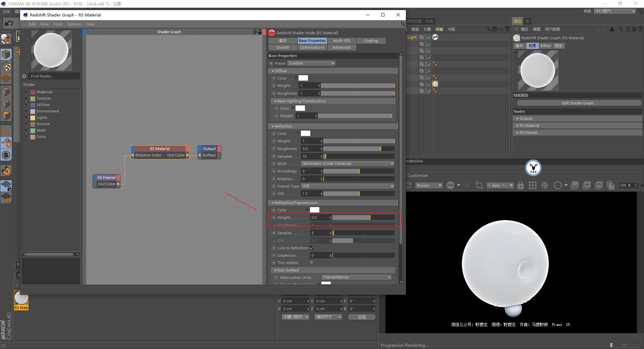Select the Polygons mode cube icon
The image size is (644, 349).
point(6,116)
